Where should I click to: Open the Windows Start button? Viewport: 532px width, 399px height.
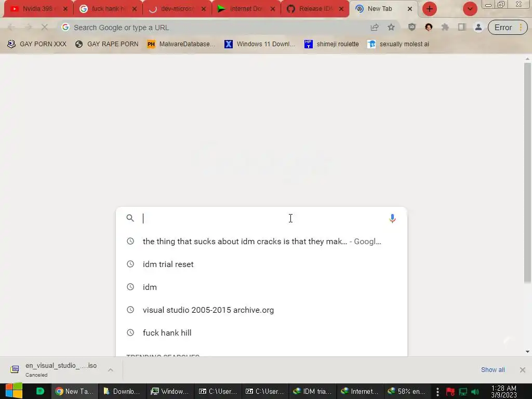coord(14,391)
